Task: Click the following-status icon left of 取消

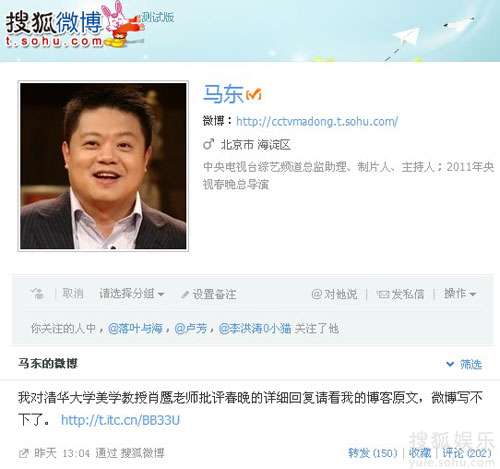Action: pyautogui.click(x=37, y=294)
